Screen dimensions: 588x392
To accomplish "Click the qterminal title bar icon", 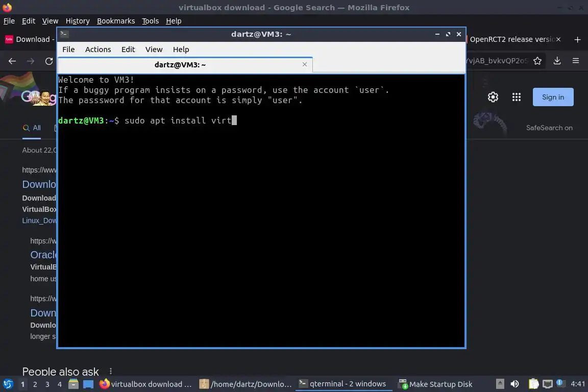I will pos(64,34).
